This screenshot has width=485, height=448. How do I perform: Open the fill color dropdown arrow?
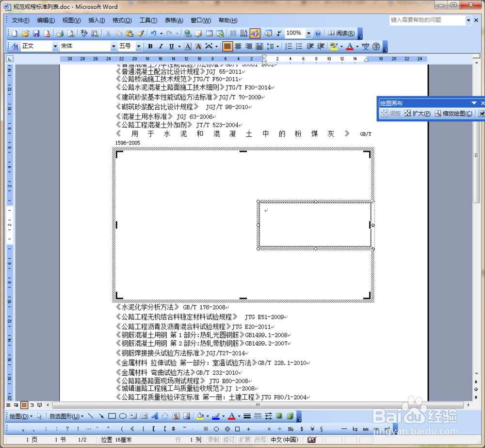click(x=208, y=416)
